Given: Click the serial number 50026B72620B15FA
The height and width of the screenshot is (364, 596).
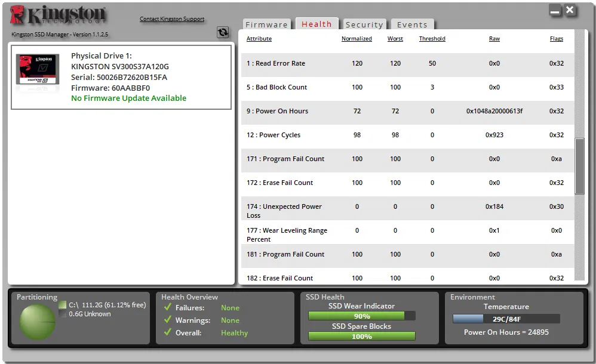Looking at the screenshot, I should pyautogui.click(x=132, y=77).
